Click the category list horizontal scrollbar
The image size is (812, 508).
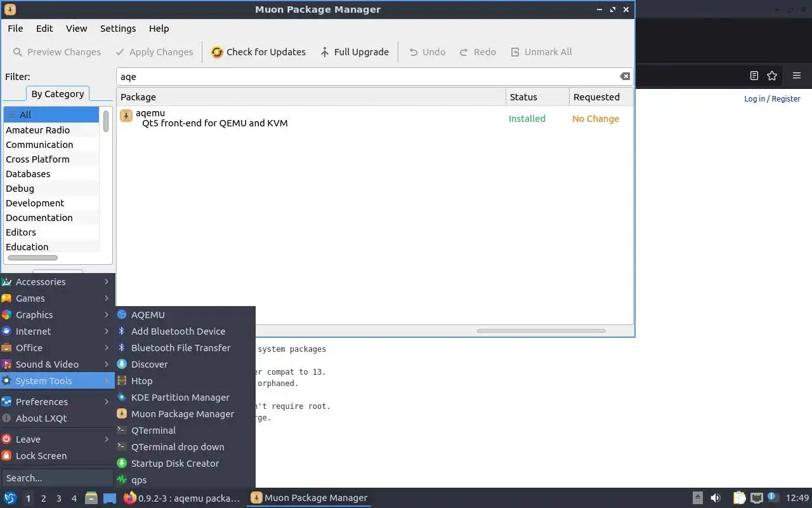coord(32,258)
